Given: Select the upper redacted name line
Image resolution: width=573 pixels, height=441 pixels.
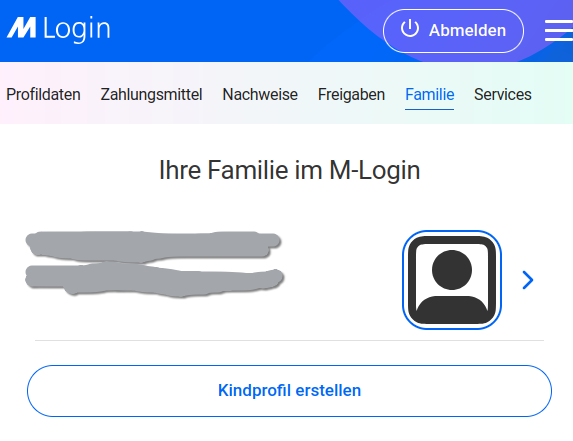Looking at the screenshot, I should click(153, 246).
